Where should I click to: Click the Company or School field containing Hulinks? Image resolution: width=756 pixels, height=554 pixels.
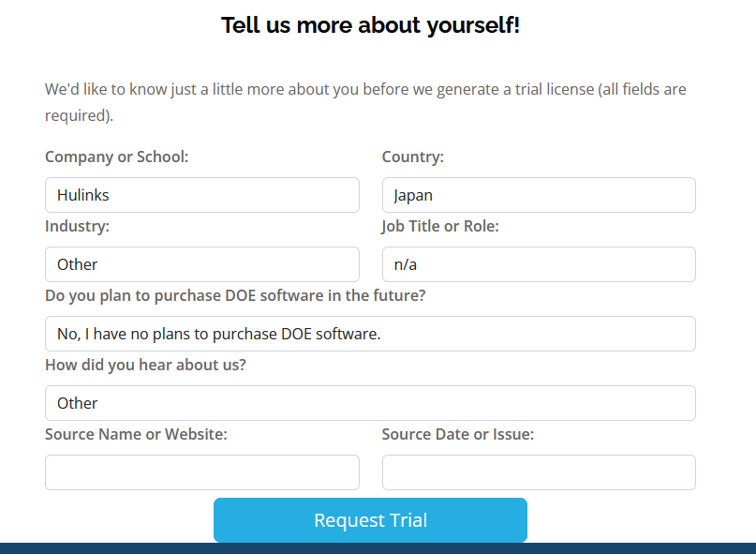pos(201,195)
